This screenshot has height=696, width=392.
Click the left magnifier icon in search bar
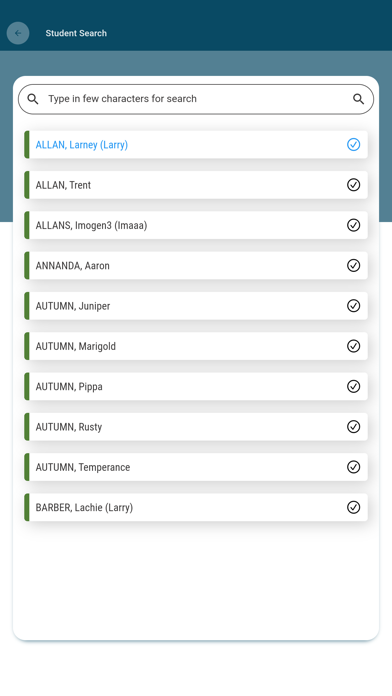point(33,99)
